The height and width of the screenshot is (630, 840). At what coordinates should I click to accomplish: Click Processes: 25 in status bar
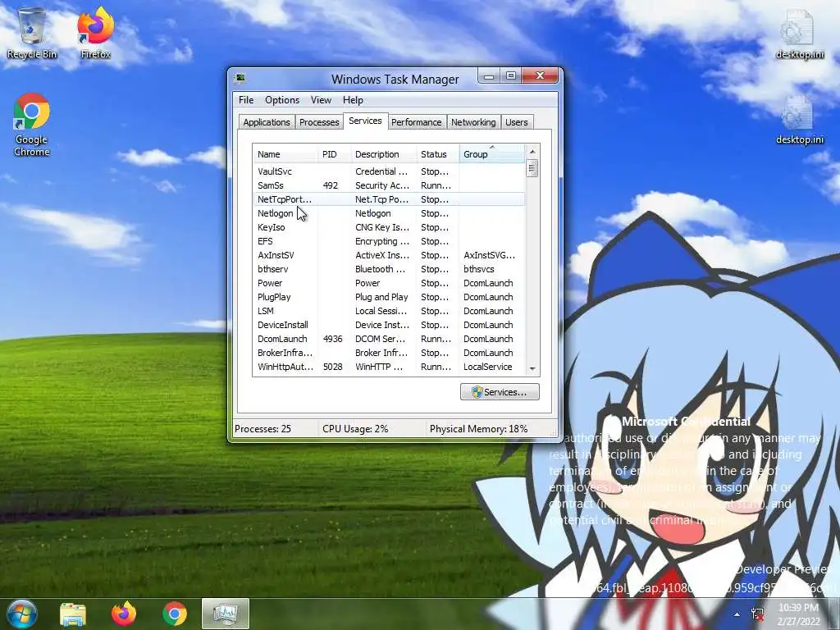coord(262,428)
